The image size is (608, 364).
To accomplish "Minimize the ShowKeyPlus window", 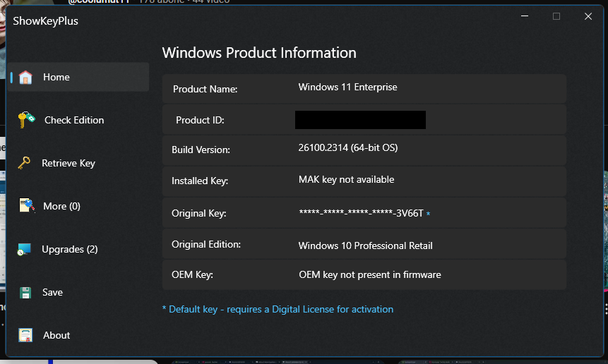I will click(525, 16).
